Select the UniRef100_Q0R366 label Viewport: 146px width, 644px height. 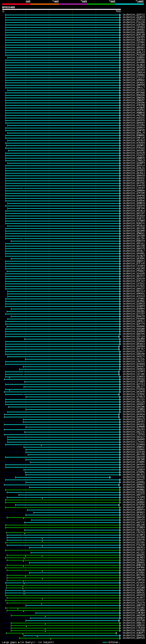click(x=134, y=60)
